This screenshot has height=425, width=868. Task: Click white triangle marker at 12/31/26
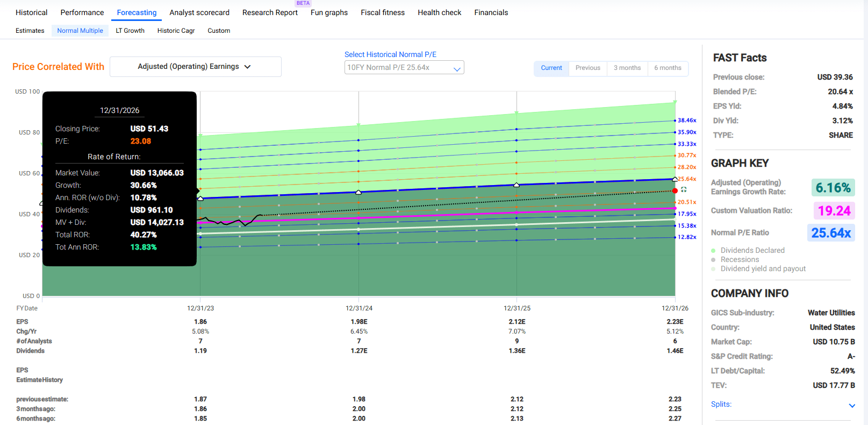coord(675,179)
